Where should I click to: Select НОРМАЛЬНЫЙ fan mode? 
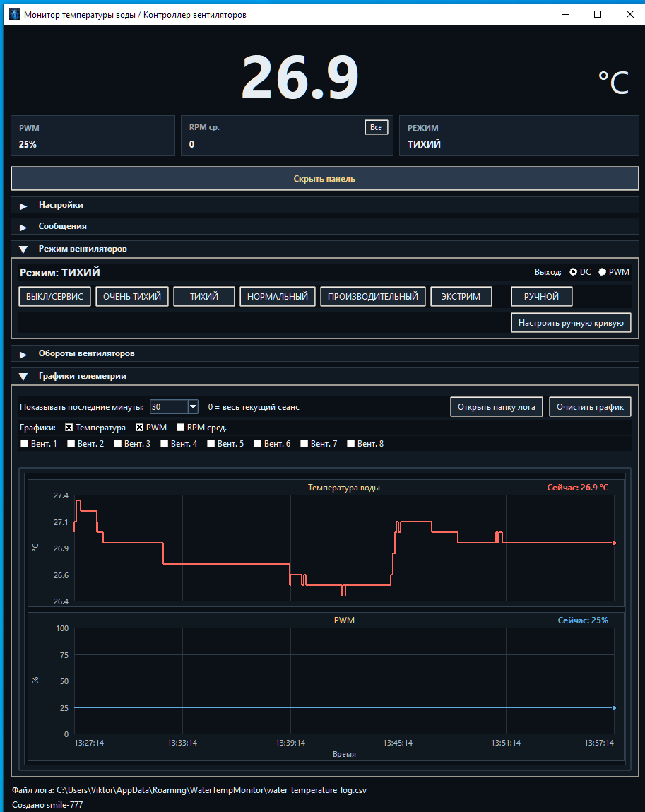(278, 297)
